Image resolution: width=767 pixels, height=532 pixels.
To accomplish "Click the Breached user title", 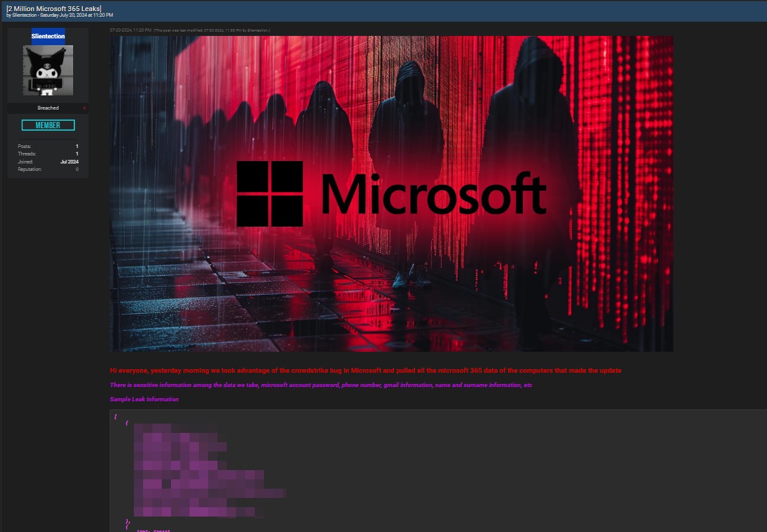I will point(48,108).
